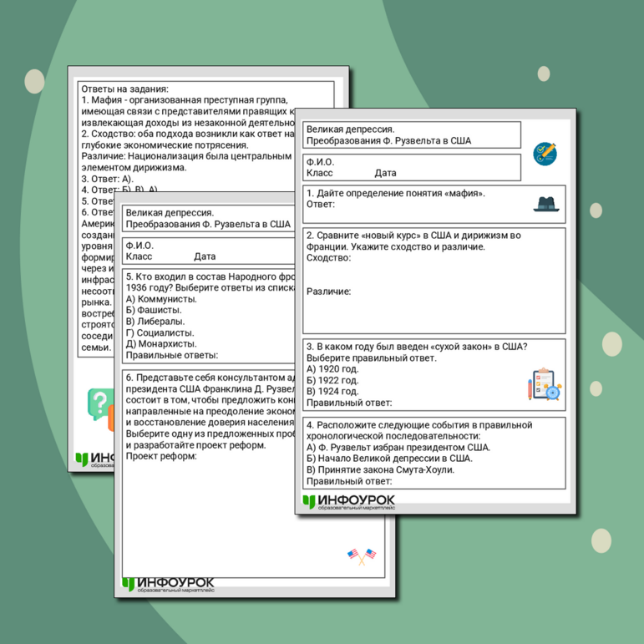Select answer option А) 1920 год
The image size is (644, 644).
[x=332, y=368]
